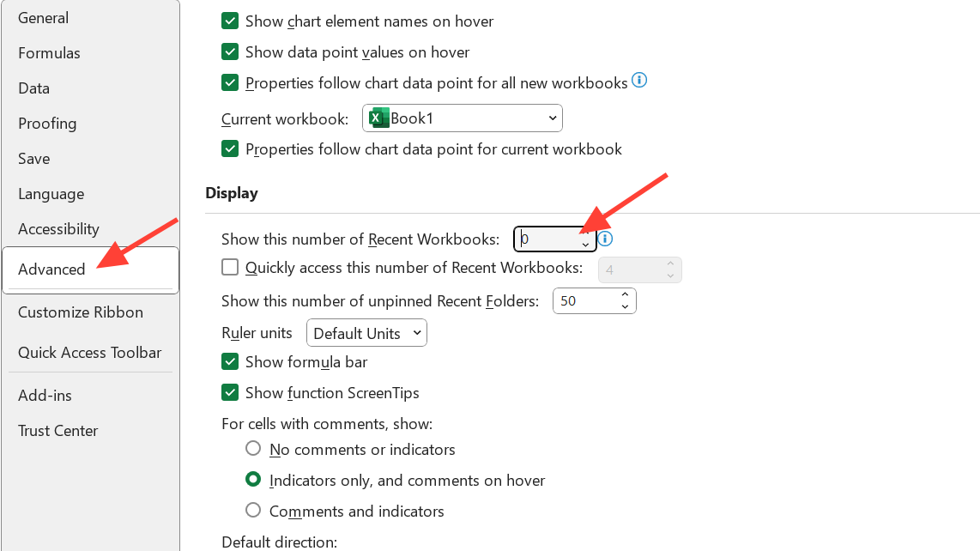This screenshot has width=980, height=551.
Task: Open the Trust Center section
Action: (x=58, y=431)
